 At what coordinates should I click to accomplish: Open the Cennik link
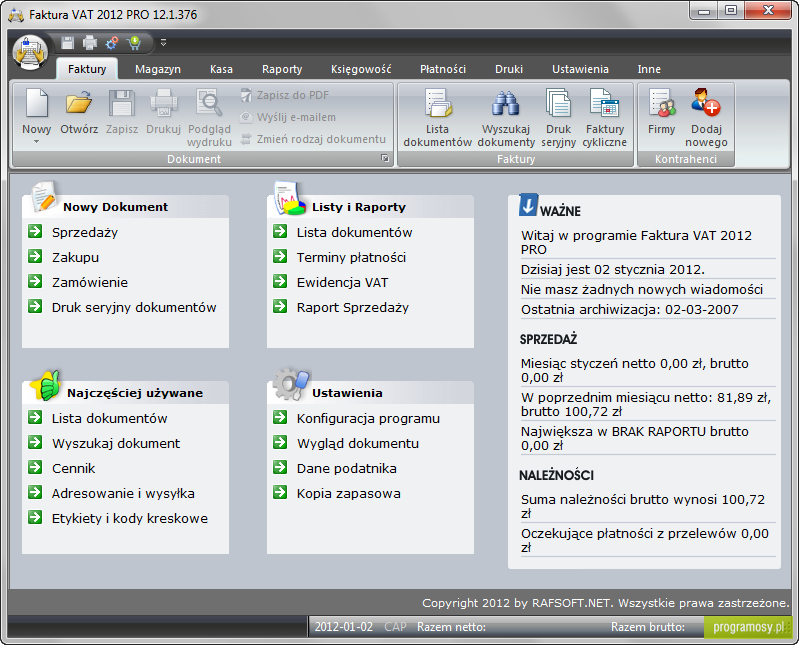(x=73, y=468)
